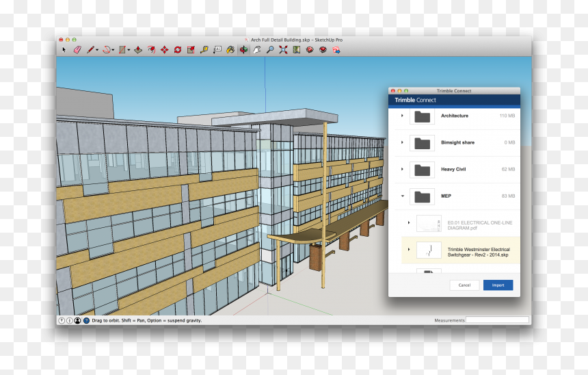Collapse the MEP folder triangle
The height and width of the screenshot is (375, 588).
pos(403,196)
